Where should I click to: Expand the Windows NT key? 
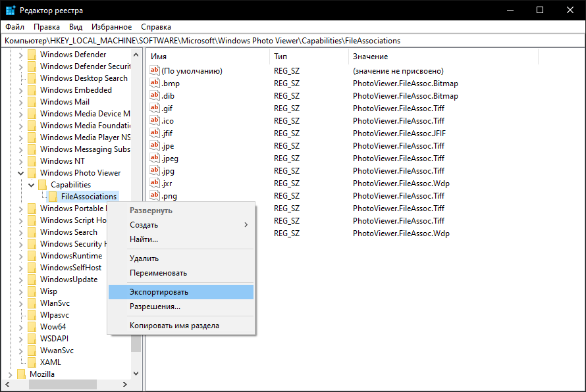(x=21, y=161)
